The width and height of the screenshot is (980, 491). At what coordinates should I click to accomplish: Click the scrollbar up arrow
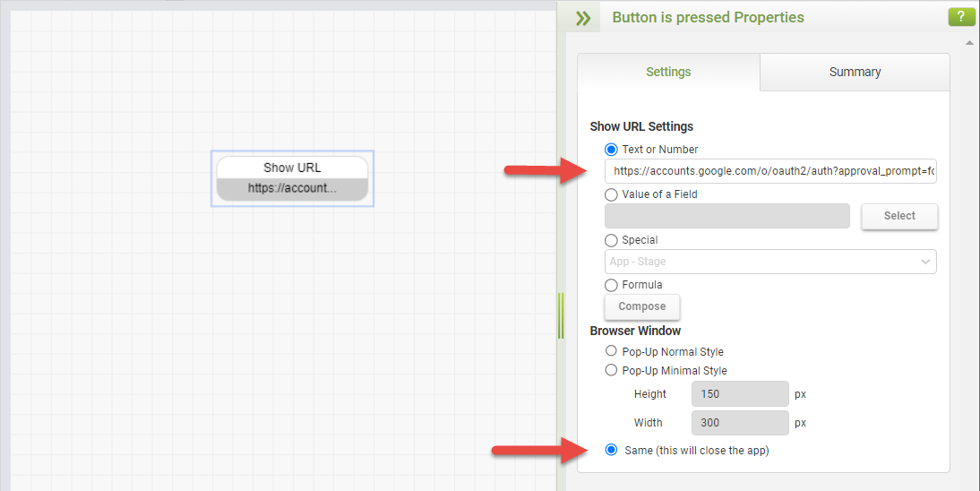click(x=969, y=43)
